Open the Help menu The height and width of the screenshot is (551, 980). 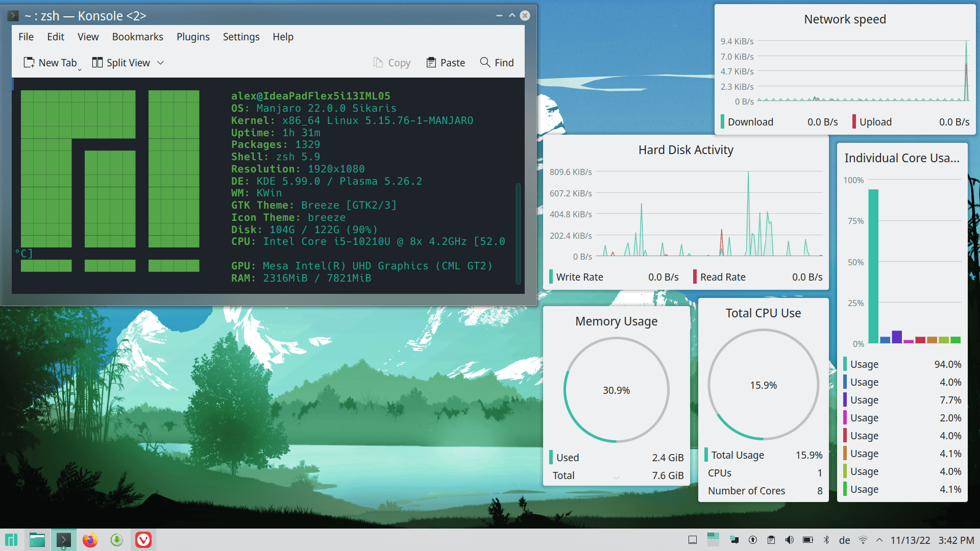pos(283,37)
